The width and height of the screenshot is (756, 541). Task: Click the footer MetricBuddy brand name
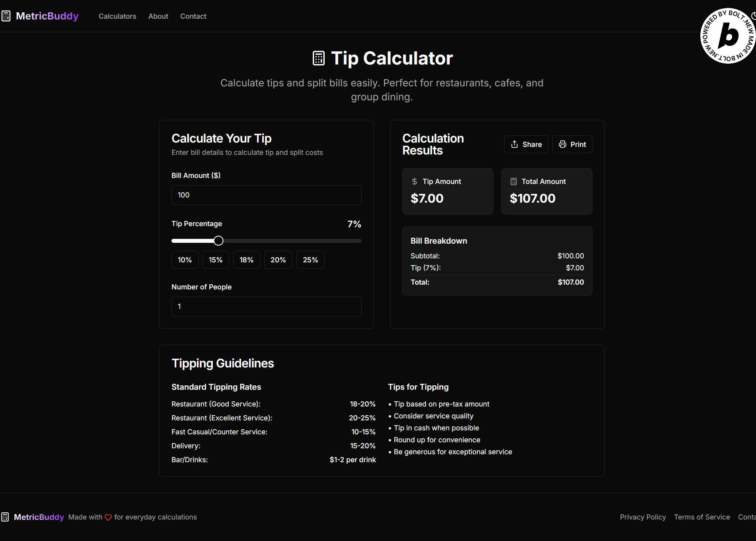pos(39,517)
